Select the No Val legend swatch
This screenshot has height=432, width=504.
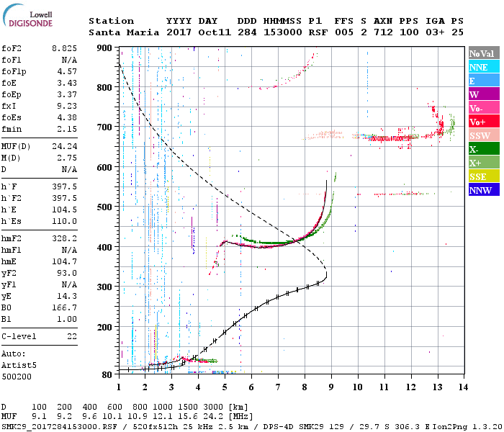[x=484, y=53]
